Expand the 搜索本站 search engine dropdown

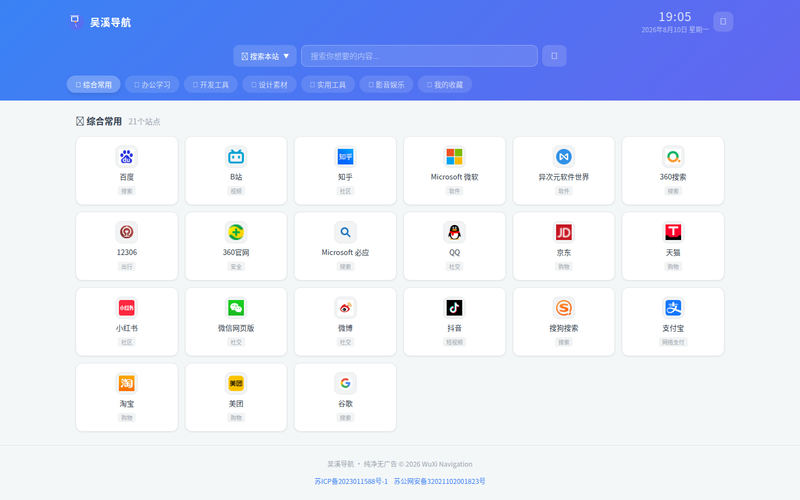click(x=265, y=56)
